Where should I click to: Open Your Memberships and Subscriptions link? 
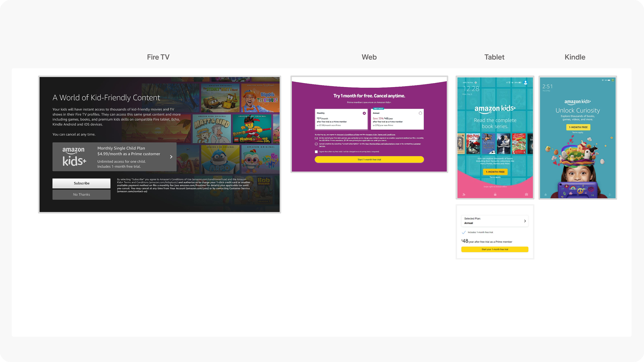[x=380, y=144]
